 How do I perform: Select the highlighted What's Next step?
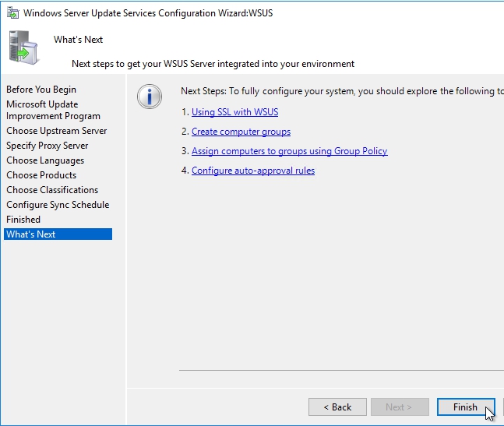click(x=31, y=234)
